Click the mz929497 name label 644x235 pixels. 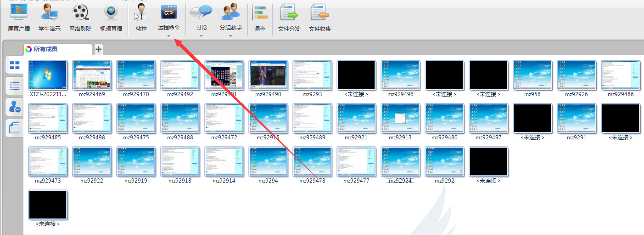tap(489, 138)
